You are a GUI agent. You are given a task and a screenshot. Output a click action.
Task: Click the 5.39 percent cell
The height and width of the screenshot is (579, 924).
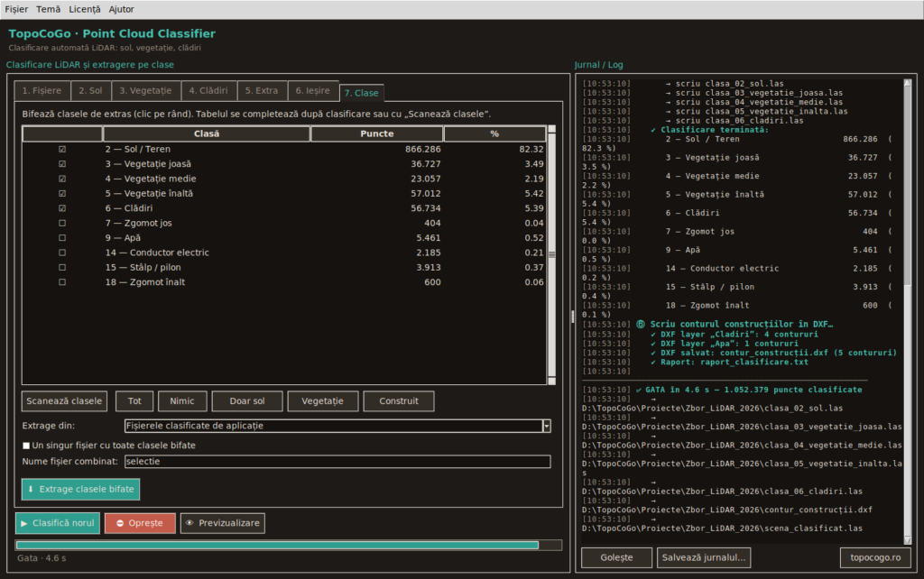point(534,208)
